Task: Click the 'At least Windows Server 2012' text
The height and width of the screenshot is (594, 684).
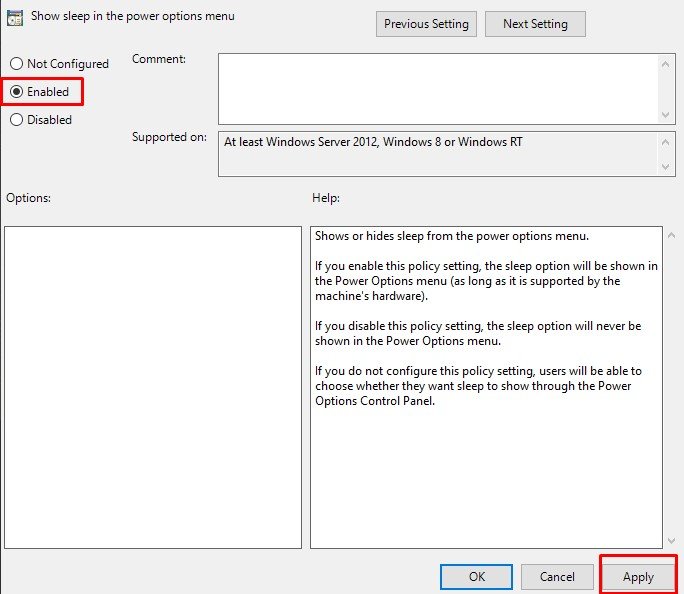Action: coord(373,142)
